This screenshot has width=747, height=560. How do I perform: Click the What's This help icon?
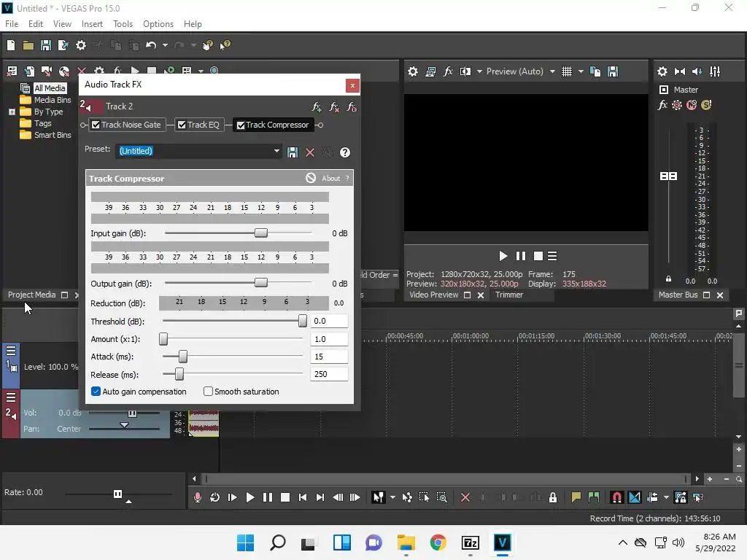tap(225, 45)
